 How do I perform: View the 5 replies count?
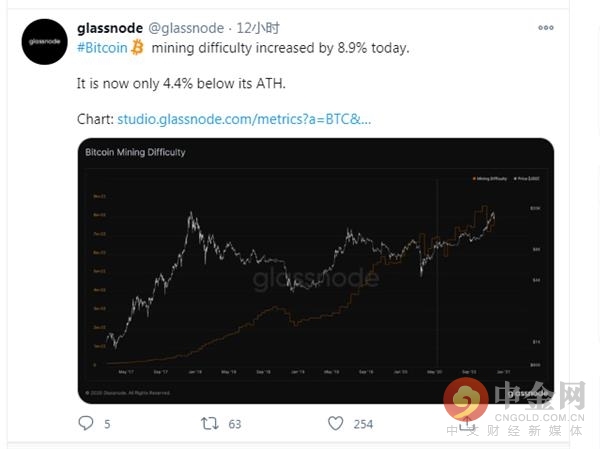(x=107, y=424)
